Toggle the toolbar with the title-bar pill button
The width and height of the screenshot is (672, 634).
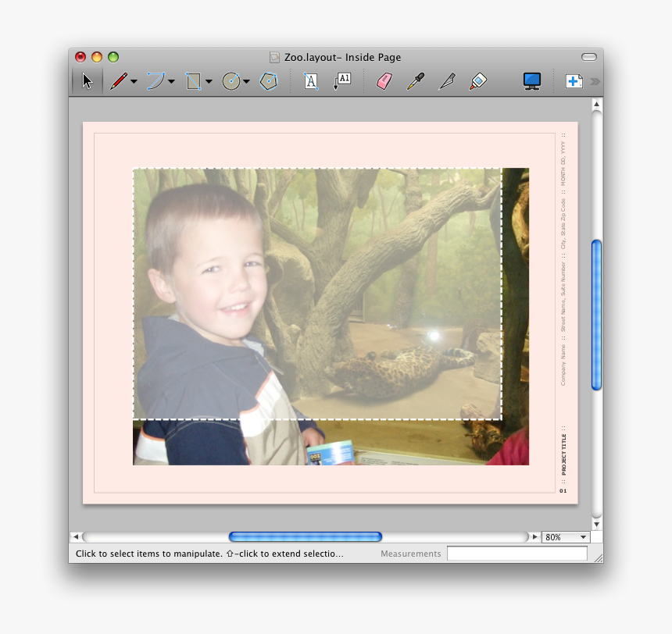(x=589, y=57)
